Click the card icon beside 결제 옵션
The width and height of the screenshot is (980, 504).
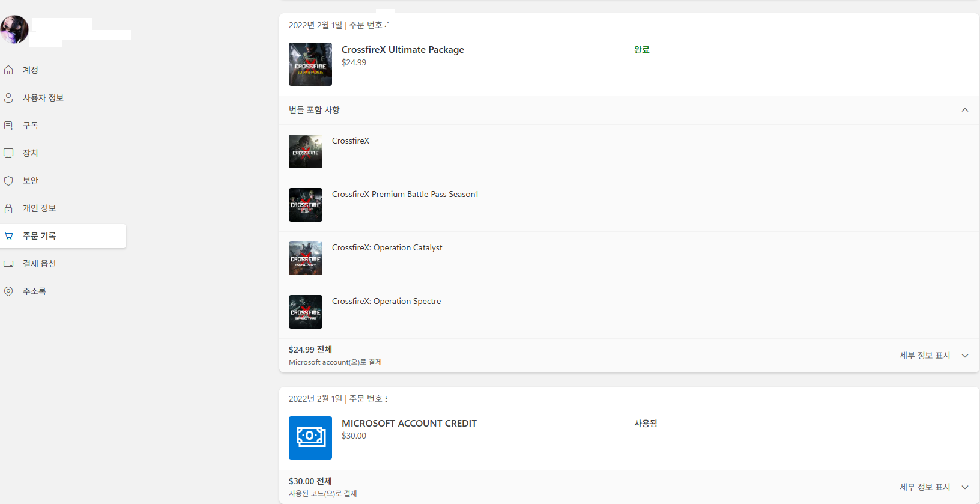(x=8, y=264)
